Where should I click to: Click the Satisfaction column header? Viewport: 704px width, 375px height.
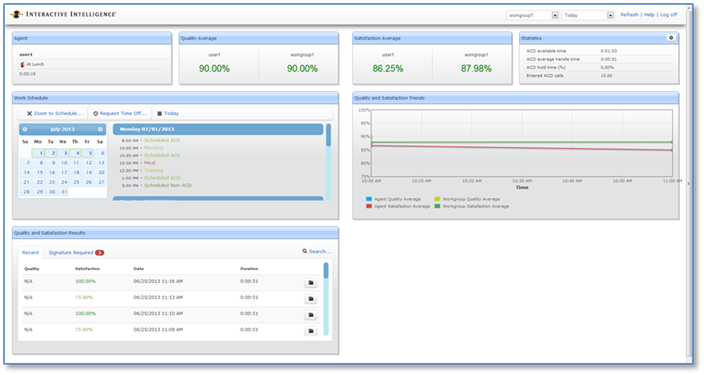[87, 269]
